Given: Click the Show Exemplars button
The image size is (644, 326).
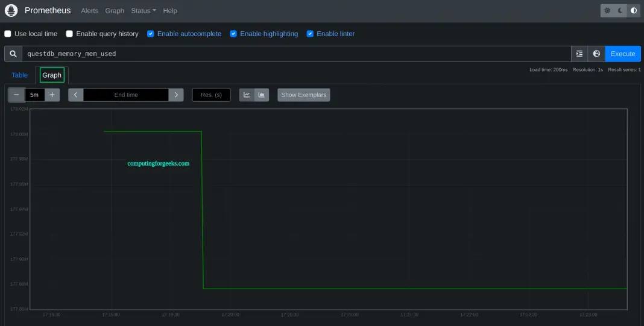Looking at the screenshot, I should click(303, 95).
